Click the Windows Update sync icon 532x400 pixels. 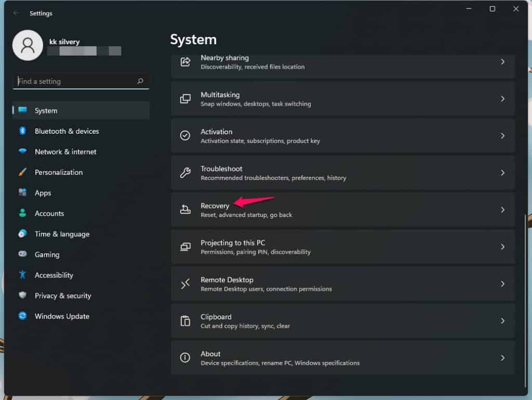[x=23, y=316]
